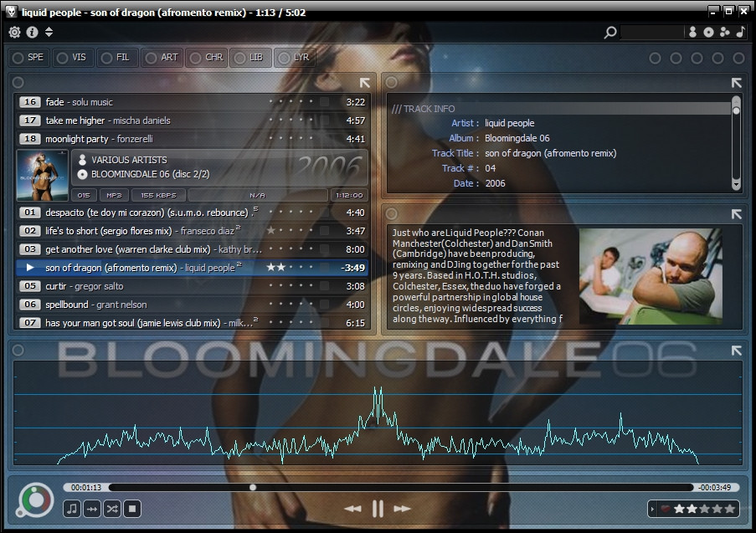Expand rating panel small arrow
This screenshot has height=533, width=756.
point(652,509)
